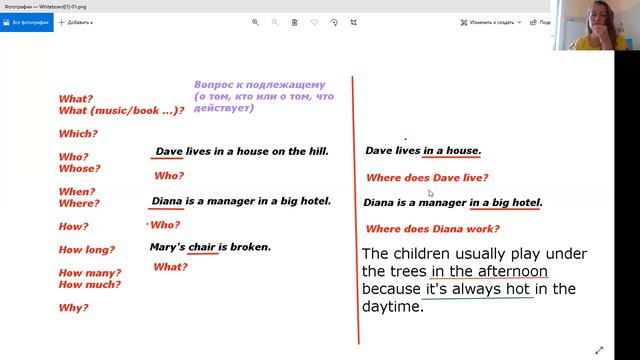
Task: Open the crop tool icon
Action: click(x=353, y=22)
